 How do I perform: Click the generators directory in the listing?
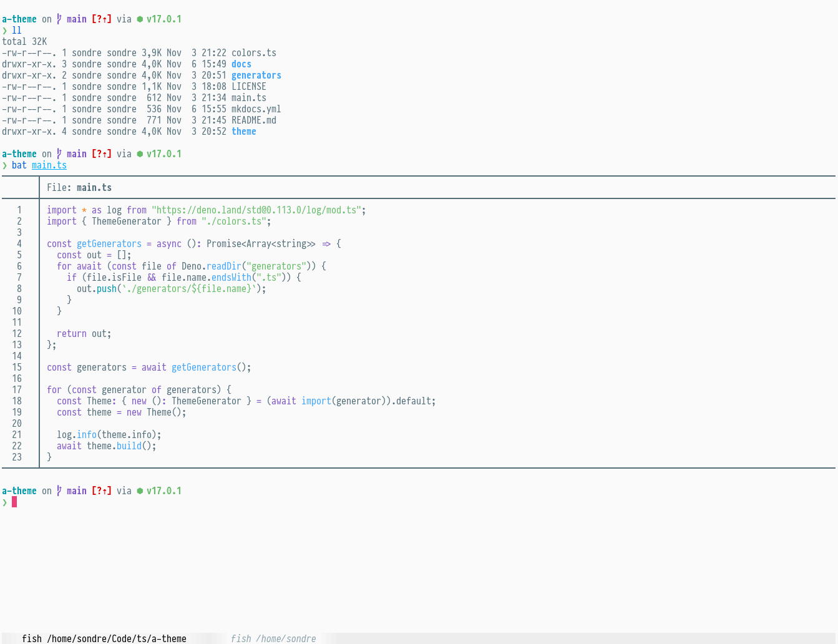256,76
